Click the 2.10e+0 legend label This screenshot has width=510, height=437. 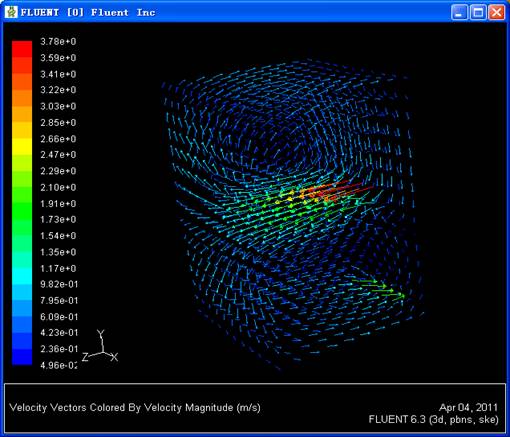coord(58,187)
